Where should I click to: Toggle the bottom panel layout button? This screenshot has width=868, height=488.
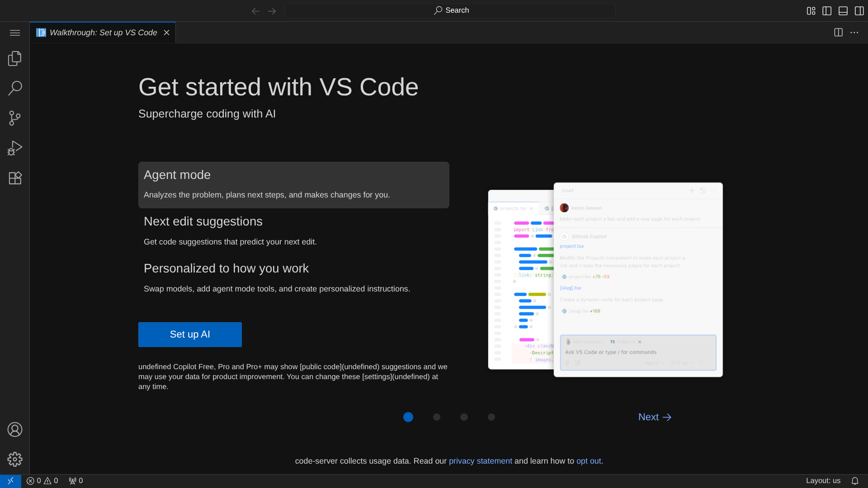843,11
